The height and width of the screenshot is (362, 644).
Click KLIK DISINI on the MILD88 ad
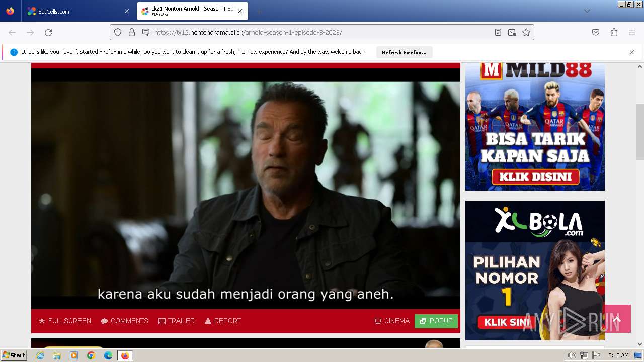tap(535, 177)
